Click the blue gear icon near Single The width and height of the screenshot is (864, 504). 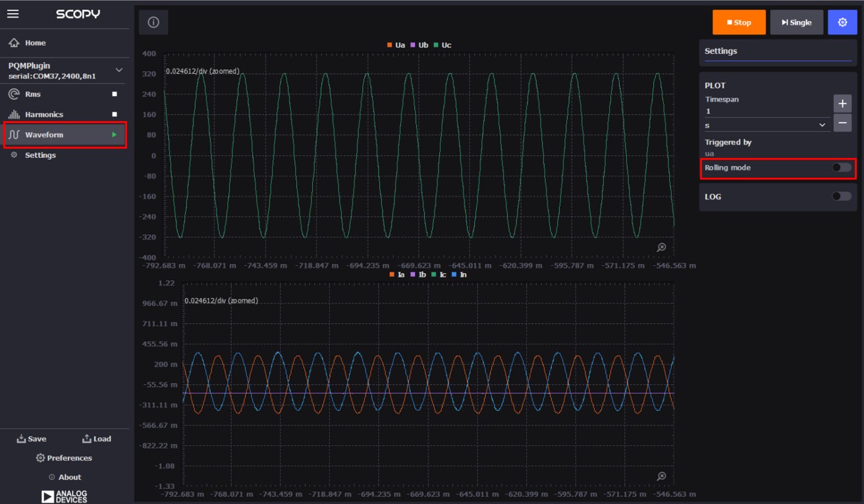pyautogui.click(x=842, y=22)
